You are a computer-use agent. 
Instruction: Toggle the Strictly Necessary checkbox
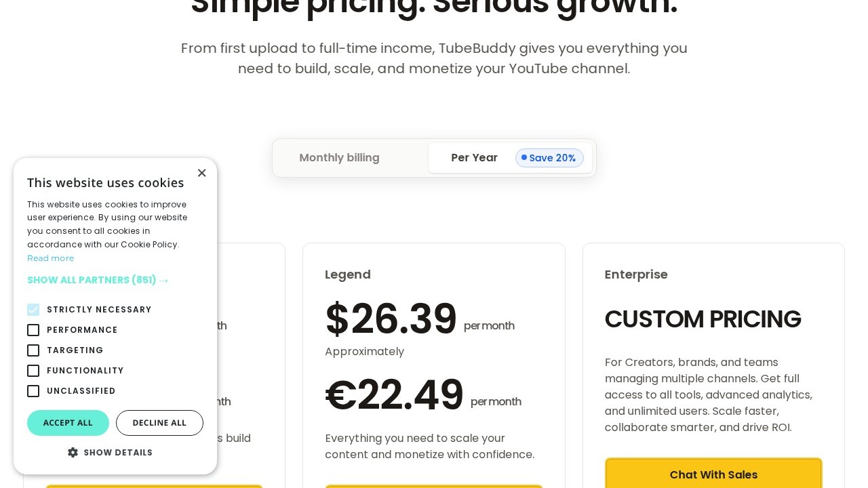click(33, 310)
